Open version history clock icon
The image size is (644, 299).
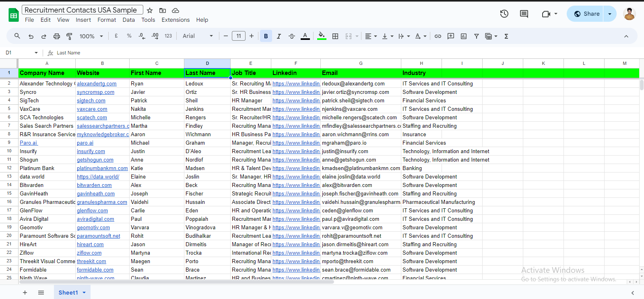click(x=504, y=14)
